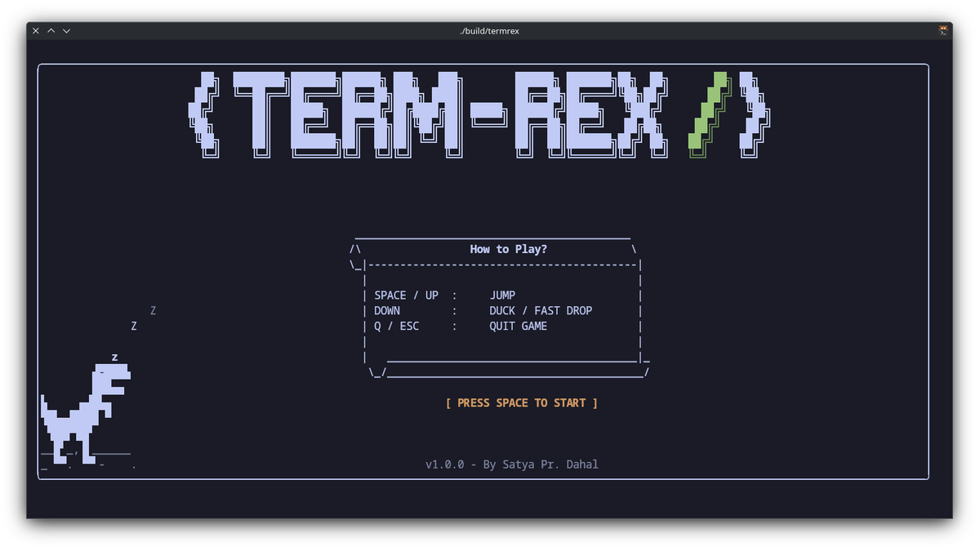980x551 pixels.
Task: Click the DUCK / FAST DROP instruction text
Action: (x=541, y=310)
